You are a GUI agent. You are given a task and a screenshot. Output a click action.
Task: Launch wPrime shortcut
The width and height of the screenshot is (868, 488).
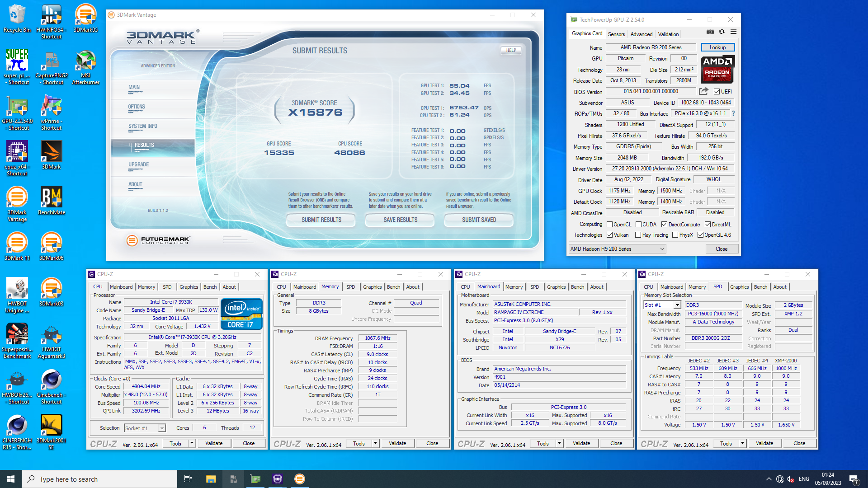[51, 113]
